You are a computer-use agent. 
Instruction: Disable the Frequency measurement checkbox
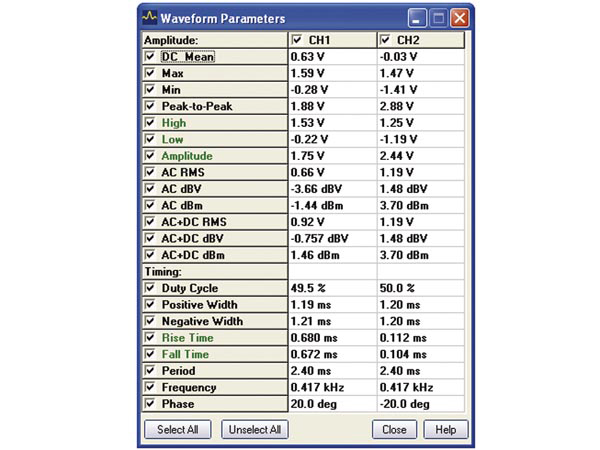point(149,387)
